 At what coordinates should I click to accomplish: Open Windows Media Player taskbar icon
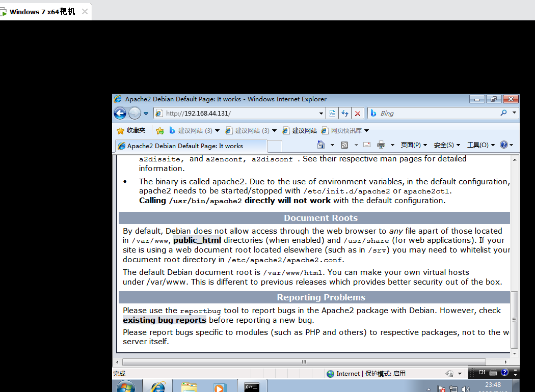[x=220, y=387]
